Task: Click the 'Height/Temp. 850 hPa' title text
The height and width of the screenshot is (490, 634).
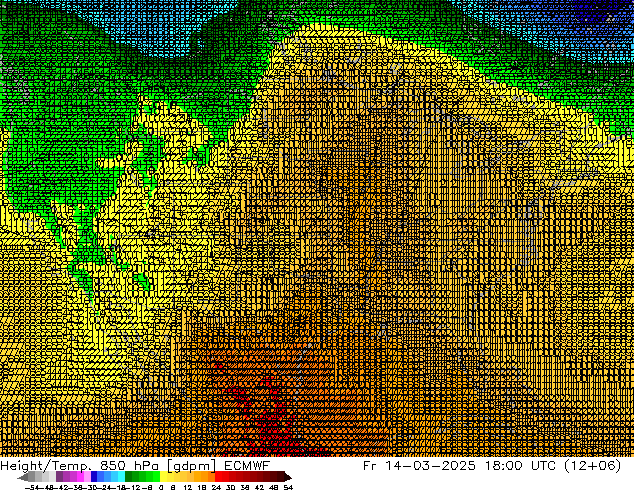Action: 80,466
